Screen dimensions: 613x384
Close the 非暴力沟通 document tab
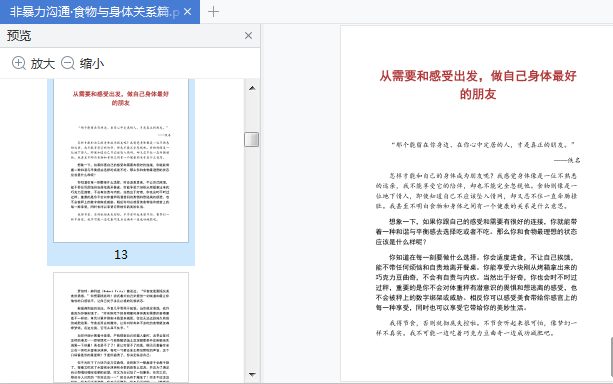[x=188, y=12]
